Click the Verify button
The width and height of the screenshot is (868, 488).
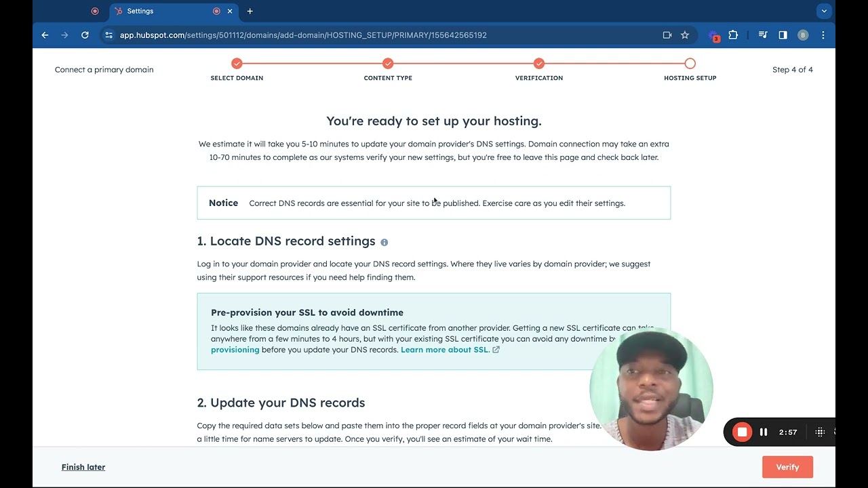tap(787, 467)
